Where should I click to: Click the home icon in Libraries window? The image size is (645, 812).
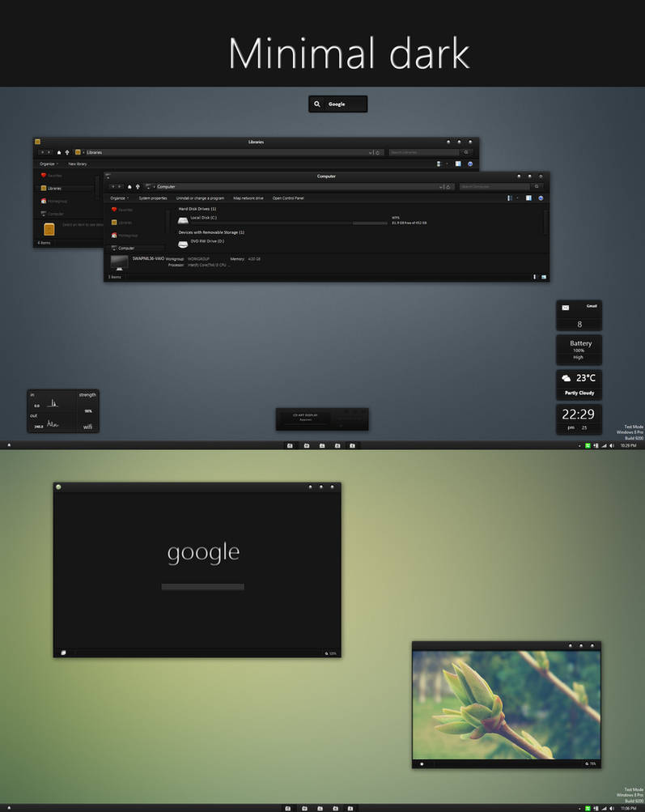pos(59,152)
